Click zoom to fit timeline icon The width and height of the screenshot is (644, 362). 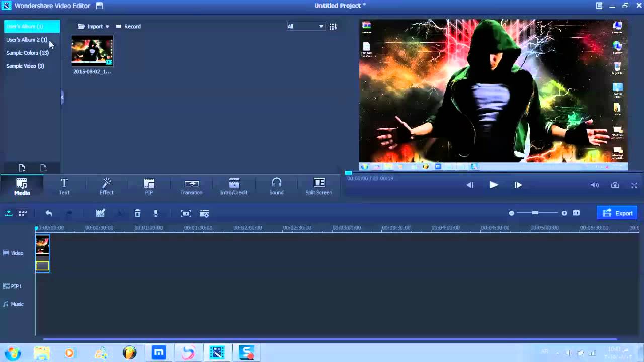coord(576,213)
